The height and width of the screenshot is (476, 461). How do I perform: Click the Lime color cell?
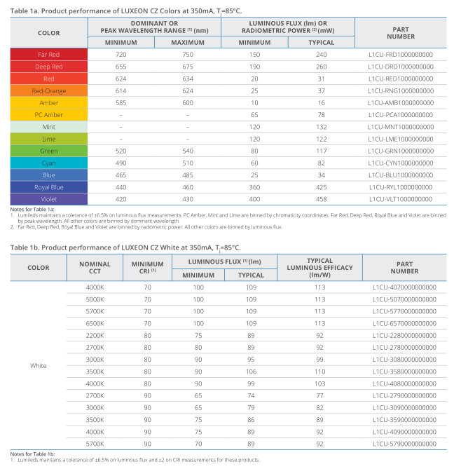click(49, 139)
